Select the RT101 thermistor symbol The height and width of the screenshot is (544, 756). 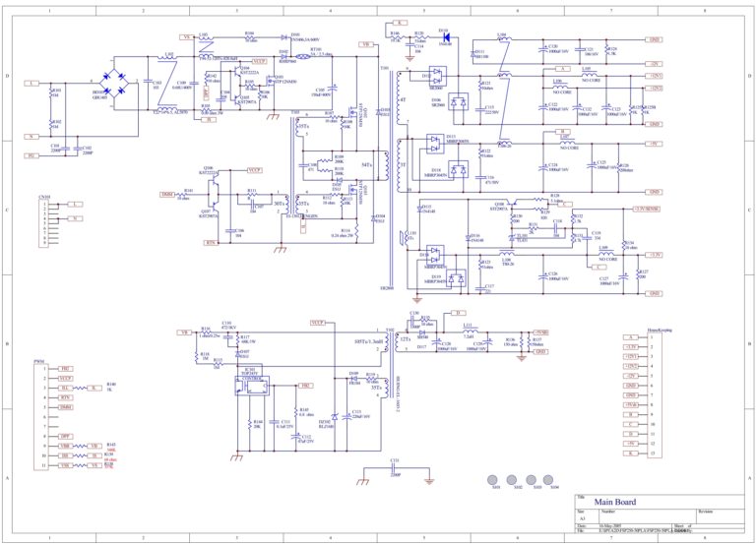pos(303,57)
